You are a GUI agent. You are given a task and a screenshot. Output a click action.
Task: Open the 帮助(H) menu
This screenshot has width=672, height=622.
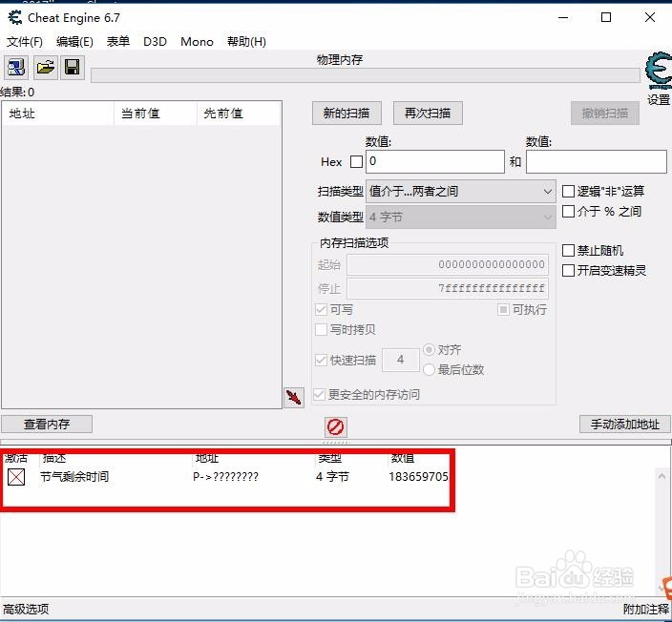click(246, 42)
